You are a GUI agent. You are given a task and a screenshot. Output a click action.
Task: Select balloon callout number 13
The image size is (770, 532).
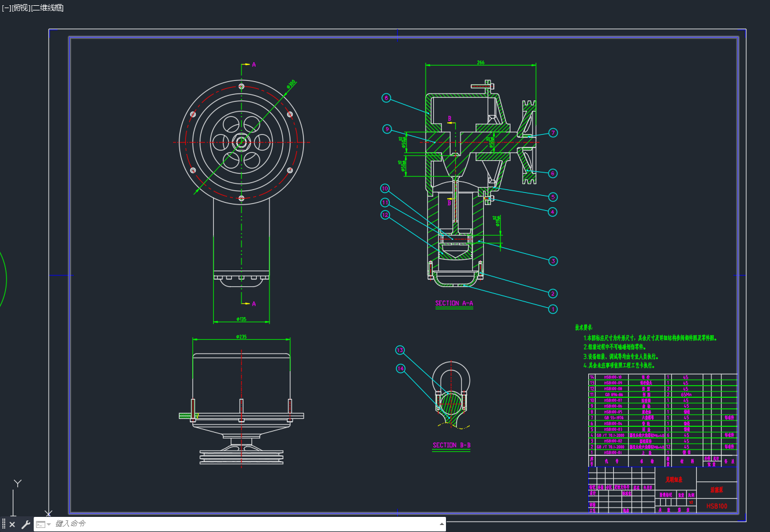point(400,350)
